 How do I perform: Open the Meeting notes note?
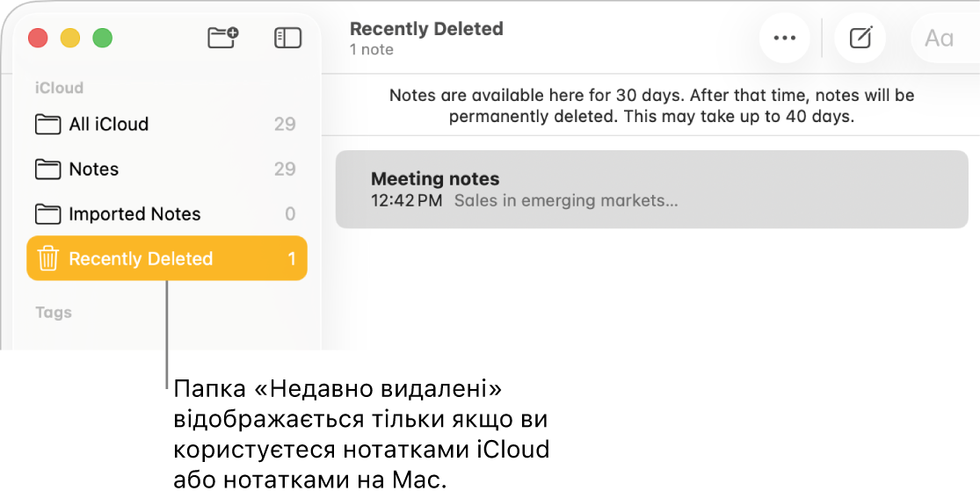[x=652, y=189]
